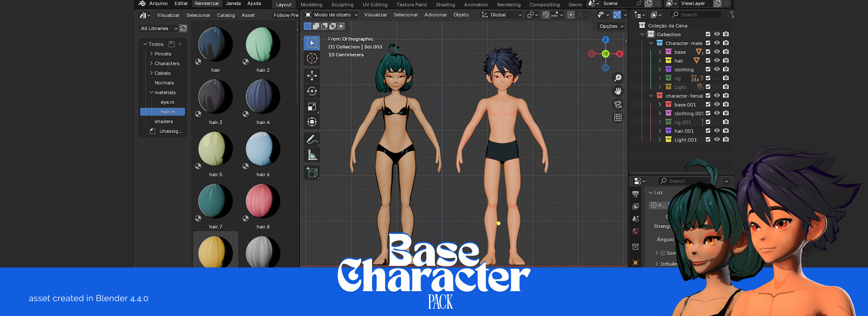The height and width of the screenshot is (316, 868).
Task: Click the outliner filter funnel icon
Action: (x=732, y=15)
